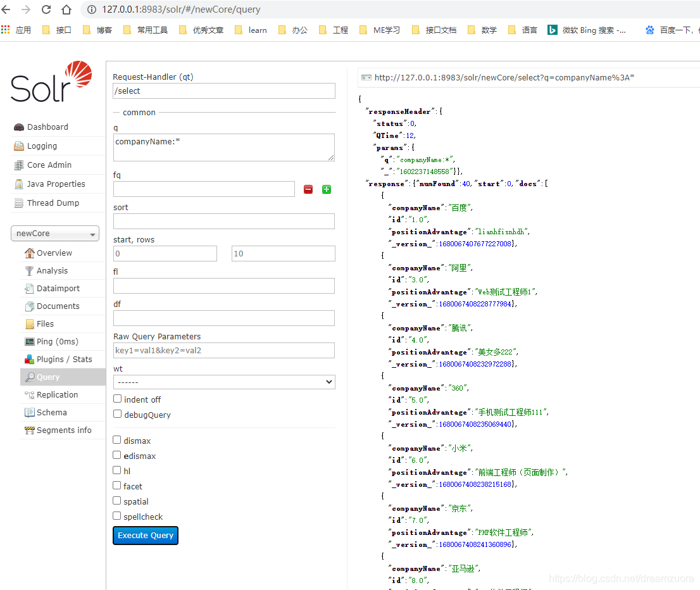Screen dimensions: 700x590
Task: Open the select request URL link
Action: [x=504, y=78]
